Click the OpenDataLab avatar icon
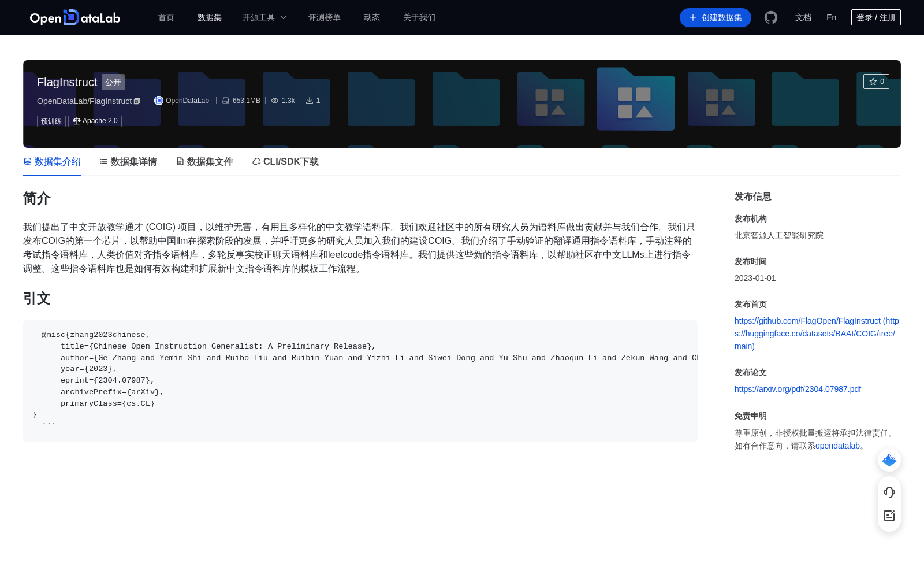 click(159, 101)
